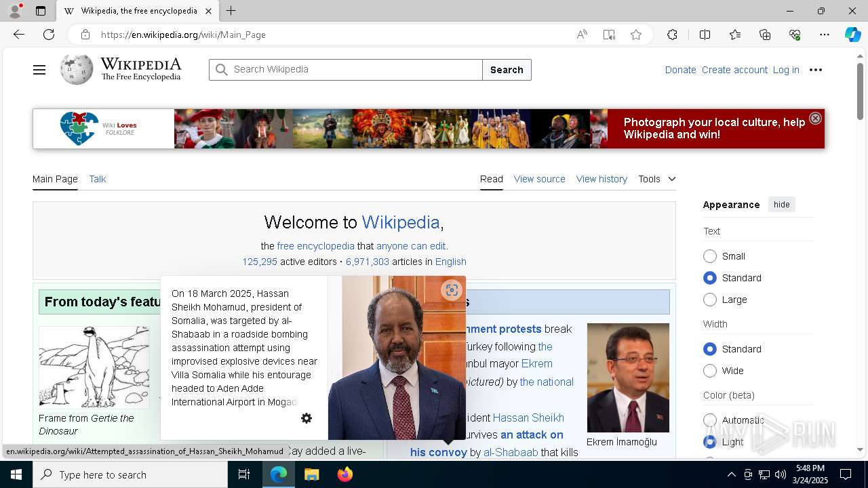
Task: View site information lock icon
Action: (85, 35)
